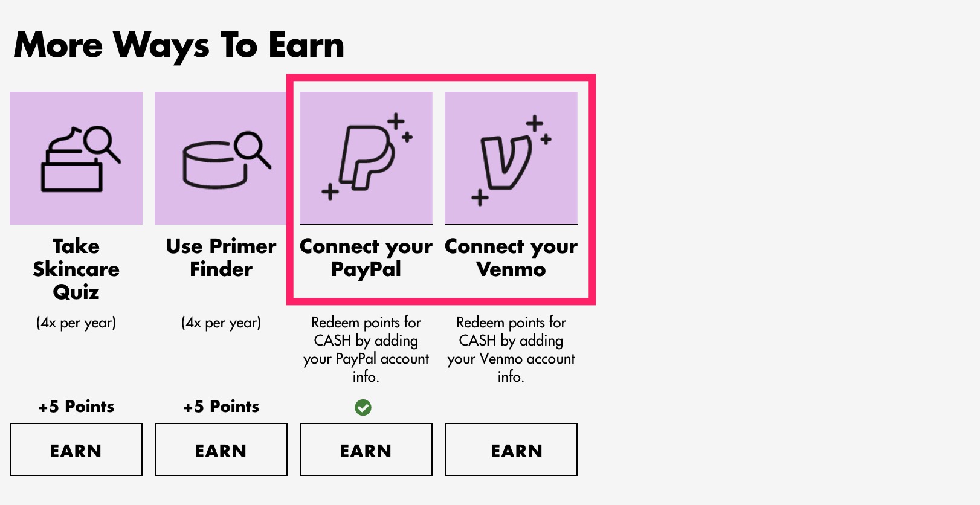Click "(4x per year)" under Primer Finder
The width and height of the screenshot is (980, 505).
[x=221, y=323]
